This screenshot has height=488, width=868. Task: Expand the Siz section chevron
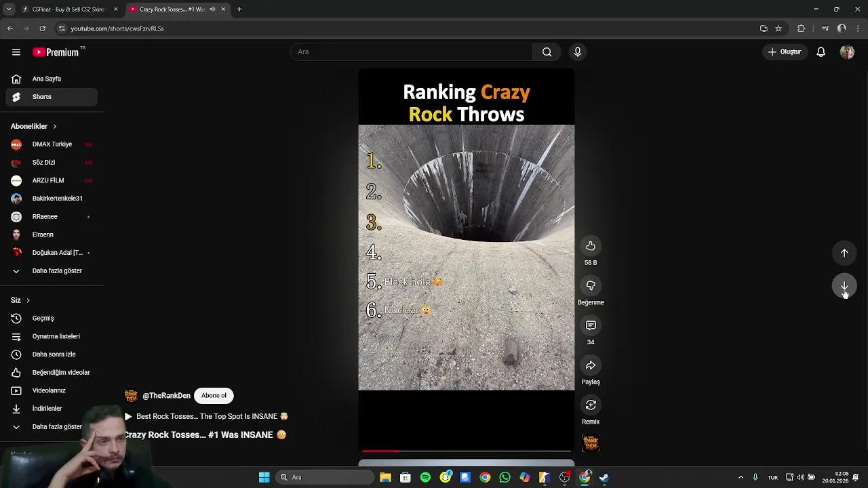coord(28,300)
